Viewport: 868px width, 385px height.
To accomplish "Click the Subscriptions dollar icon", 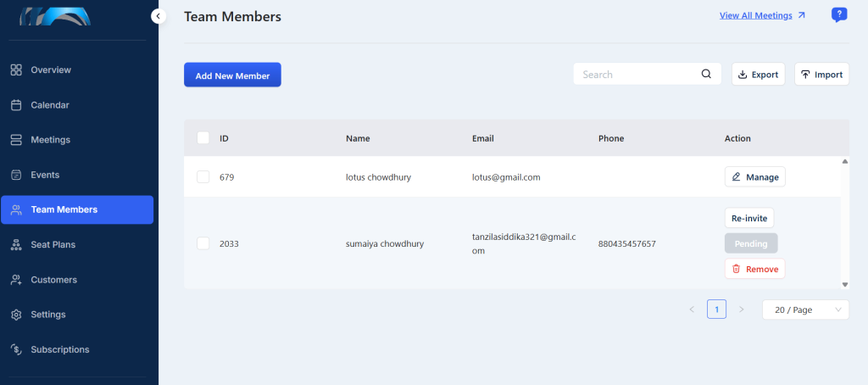I will [16, 349].
